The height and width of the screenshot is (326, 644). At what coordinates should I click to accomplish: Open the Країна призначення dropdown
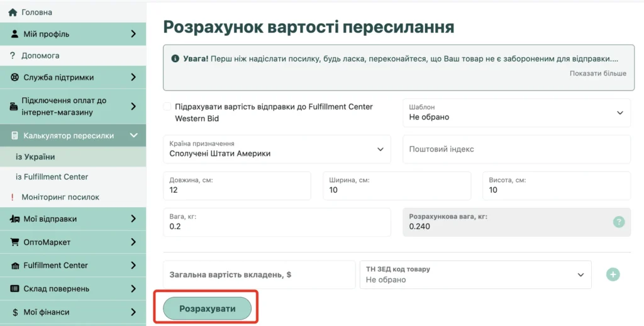[x=277, y=149]
